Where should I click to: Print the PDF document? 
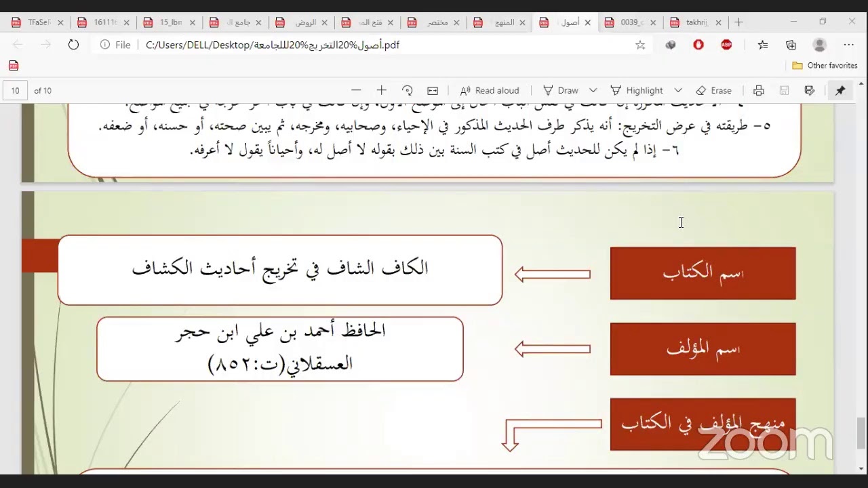coord(758,90)
